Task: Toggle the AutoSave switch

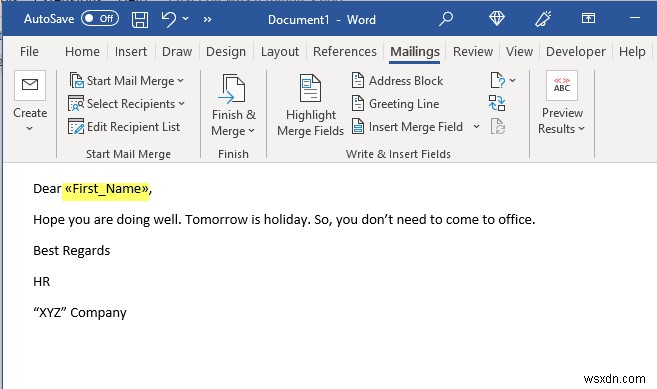Action: click(100, 19)
